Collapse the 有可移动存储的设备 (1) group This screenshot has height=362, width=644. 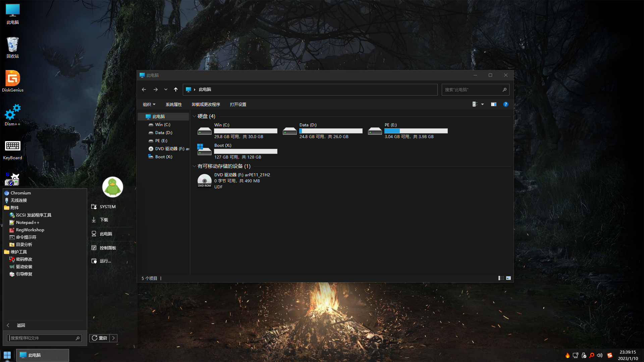pos(194,166)
